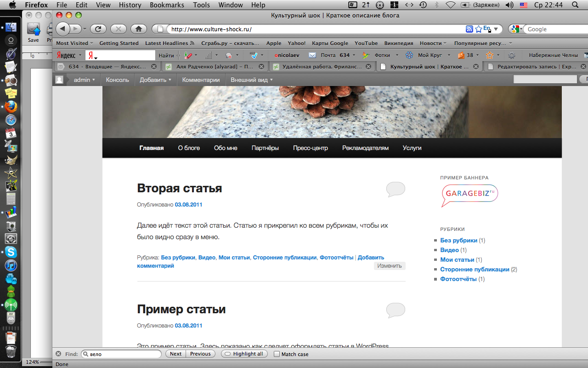
Task: Switch to the Удалённая работа tab
Action: coord(321,67)
